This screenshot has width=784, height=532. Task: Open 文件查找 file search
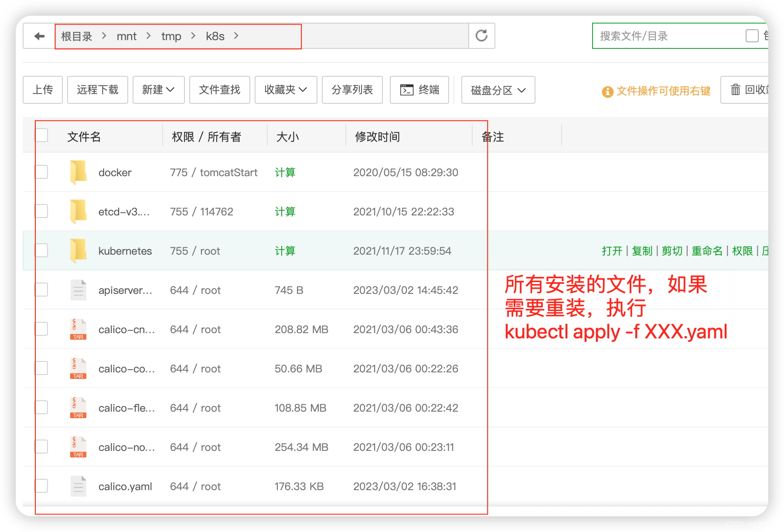point(220,90)
